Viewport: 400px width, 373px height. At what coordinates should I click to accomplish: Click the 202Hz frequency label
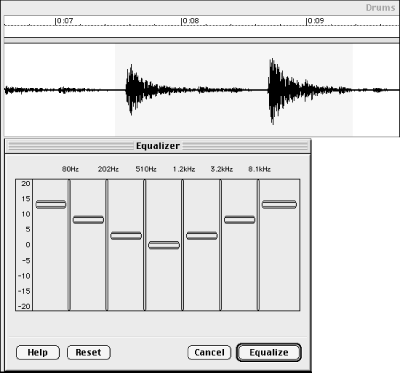pos(108,169)
